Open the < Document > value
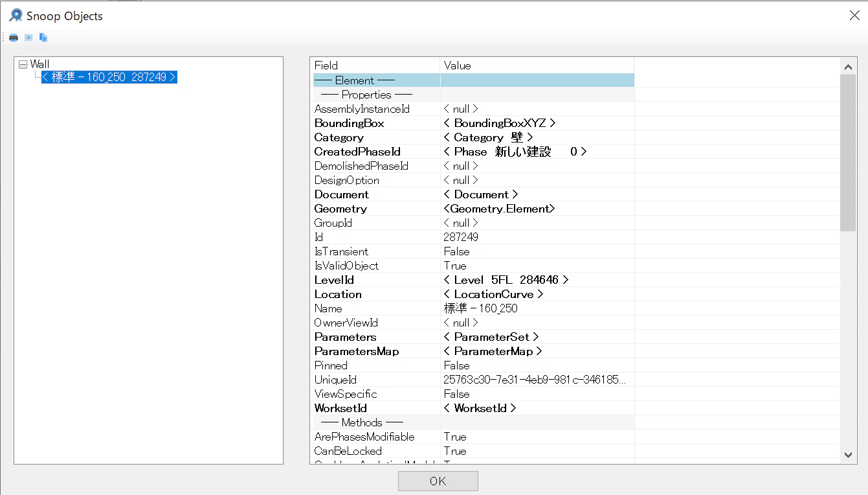The width and height of the screenshot is (868, 495). [x=481, y=194]
